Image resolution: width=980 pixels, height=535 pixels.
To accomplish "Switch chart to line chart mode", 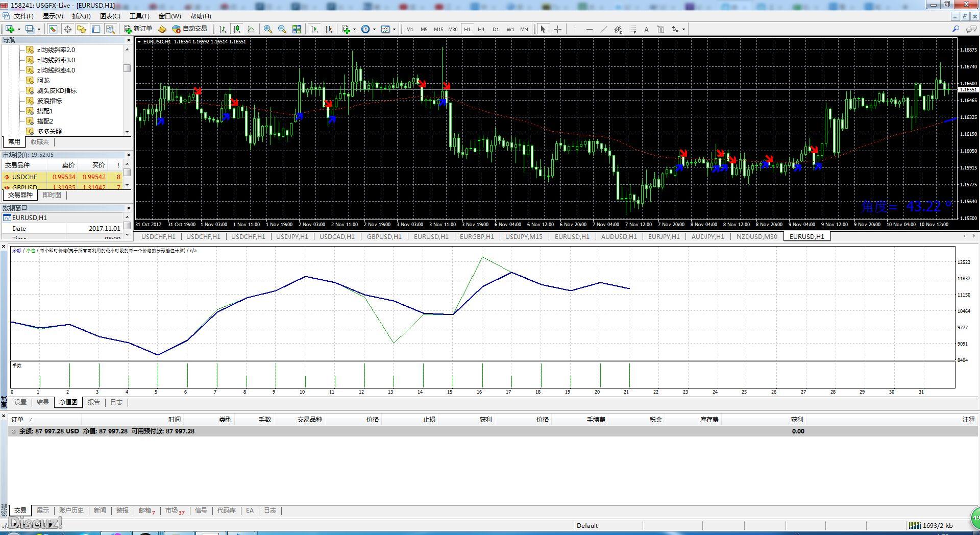I will [251, 29].
